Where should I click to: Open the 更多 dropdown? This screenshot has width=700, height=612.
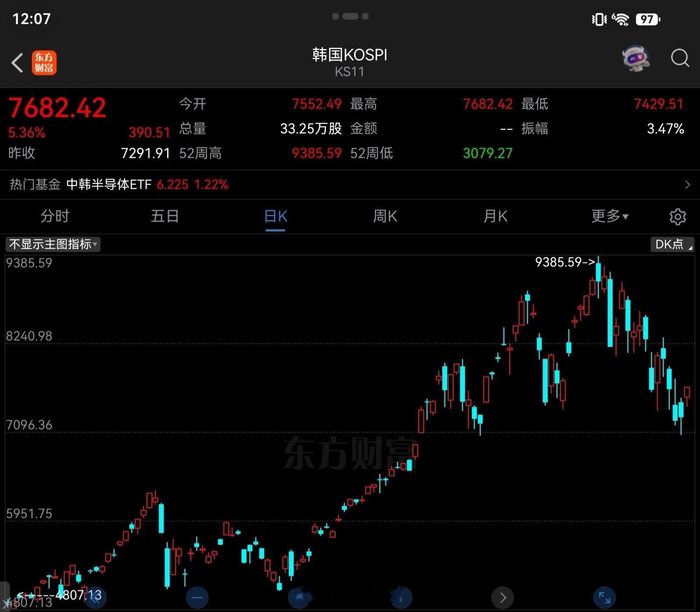point(610,216)
